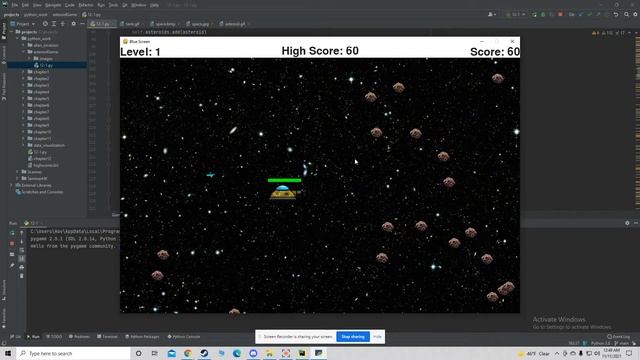Click the up arrow in Run console

(x=22, y=233)
